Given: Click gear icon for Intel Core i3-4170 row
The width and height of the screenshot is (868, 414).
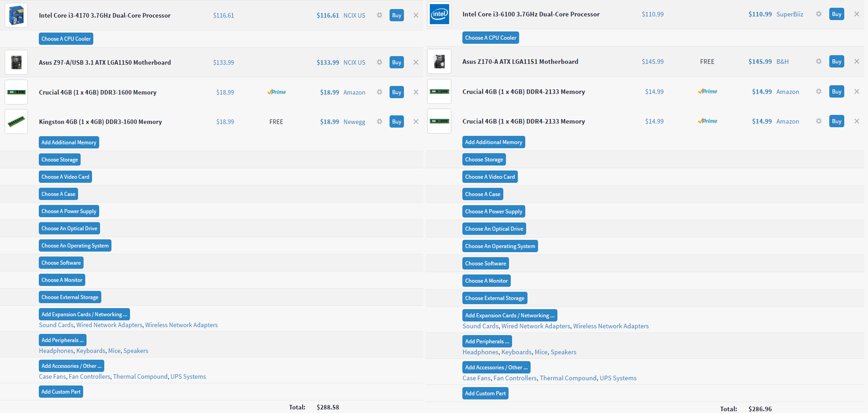Looking at the screenshot, I should [x=379, y=15].
